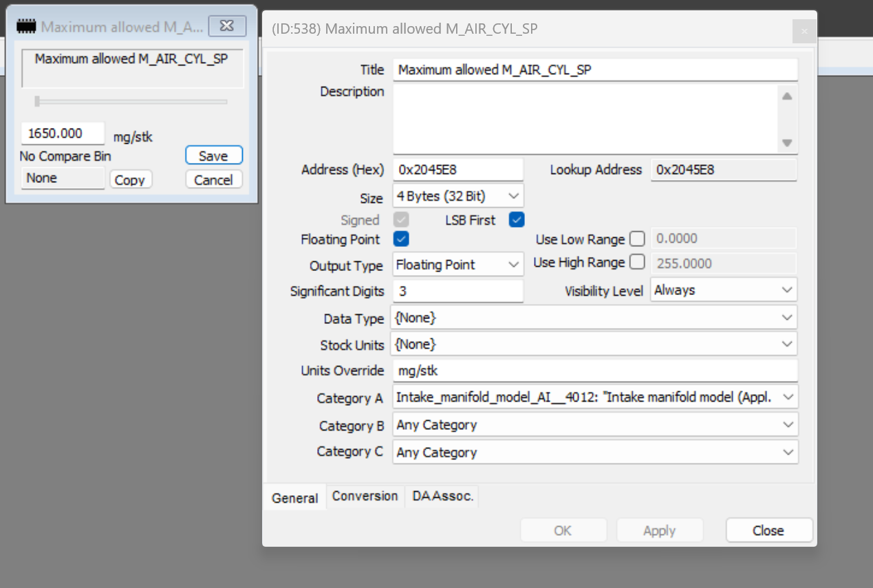Expand the Output Type dropdown
Viewport: 873px width, 588px height.
click(458, 265)
